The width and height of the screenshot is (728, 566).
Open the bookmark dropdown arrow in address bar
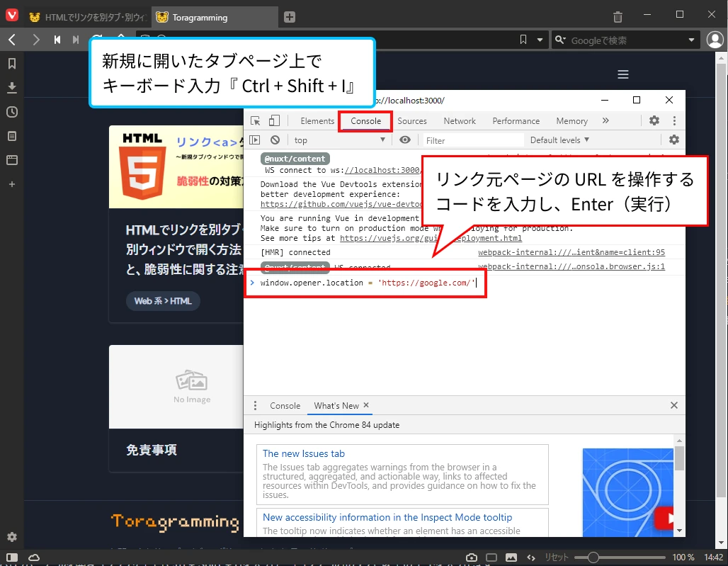point(540,40)
